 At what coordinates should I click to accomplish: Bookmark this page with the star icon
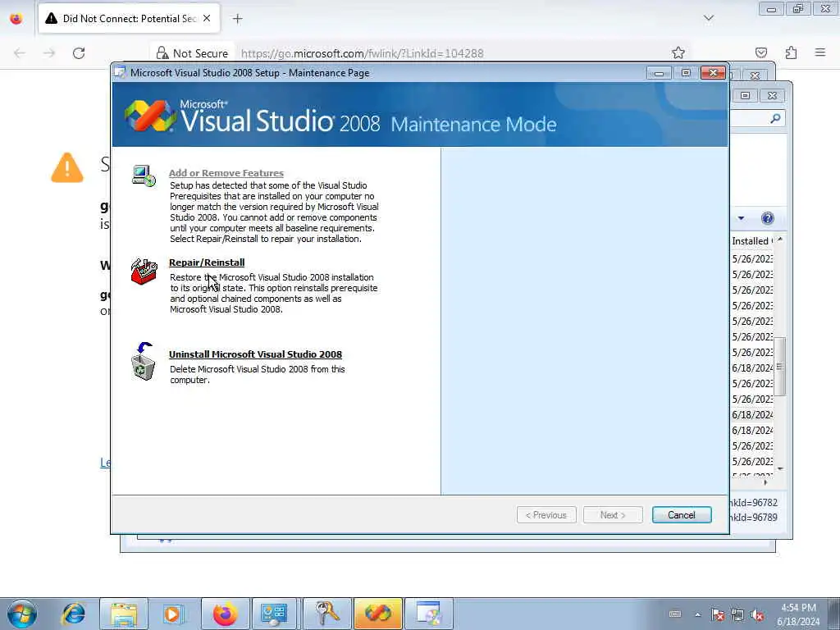[678, 53]
